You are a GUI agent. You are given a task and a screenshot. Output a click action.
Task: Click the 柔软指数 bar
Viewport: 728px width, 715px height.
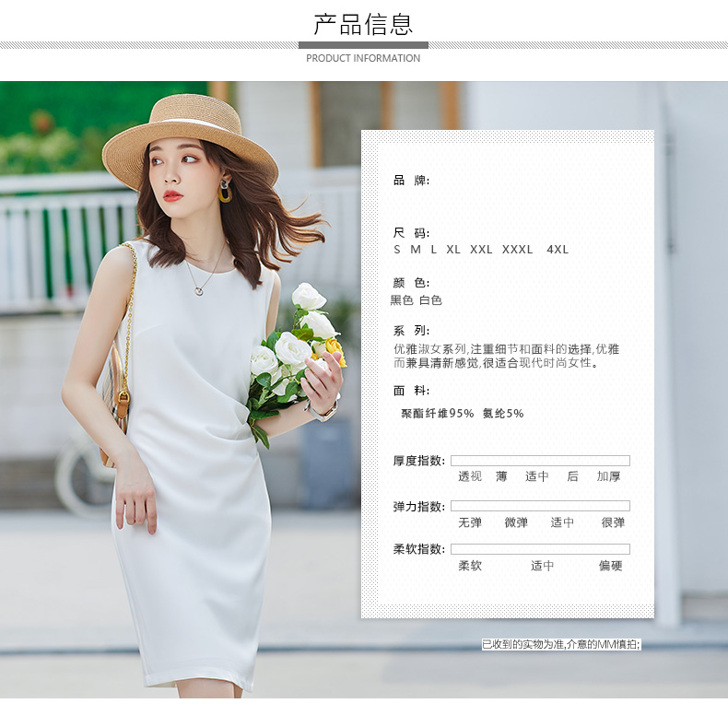[x=540, y=549]
